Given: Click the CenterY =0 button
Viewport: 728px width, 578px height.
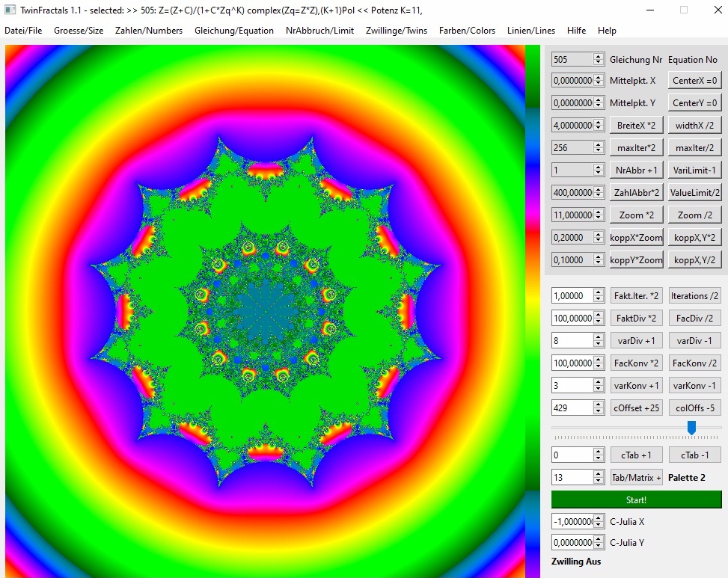Looking at the screenshot, I should 694,103.
